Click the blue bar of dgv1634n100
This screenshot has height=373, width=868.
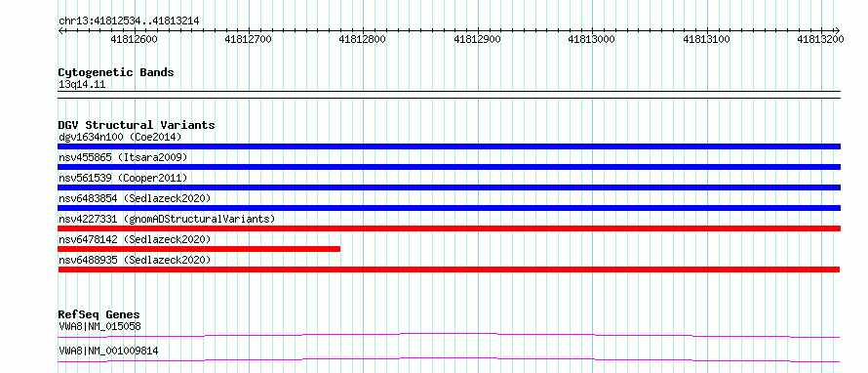click(x=449, y=146)
